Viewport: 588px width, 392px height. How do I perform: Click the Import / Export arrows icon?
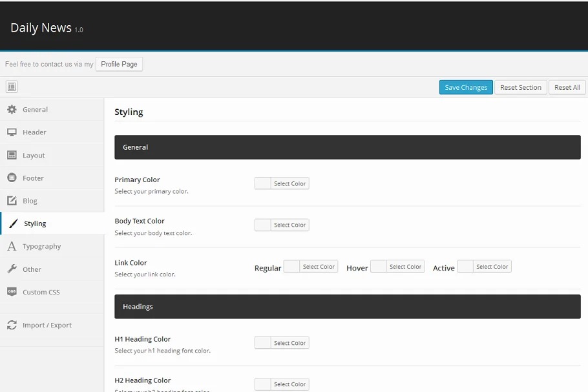[x=12, y=325]
